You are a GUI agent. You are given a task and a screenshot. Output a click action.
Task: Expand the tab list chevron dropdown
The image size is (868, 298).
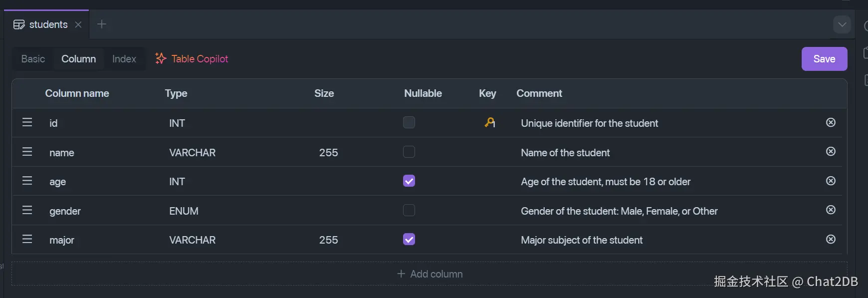click(842, 24)
